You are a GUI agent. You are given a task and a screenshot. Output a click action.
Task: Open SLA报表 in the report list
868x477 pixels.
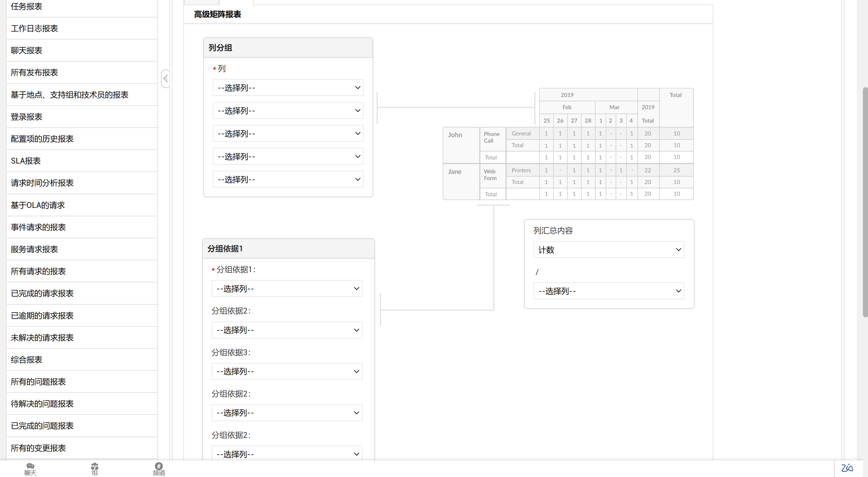click(26, 161)
